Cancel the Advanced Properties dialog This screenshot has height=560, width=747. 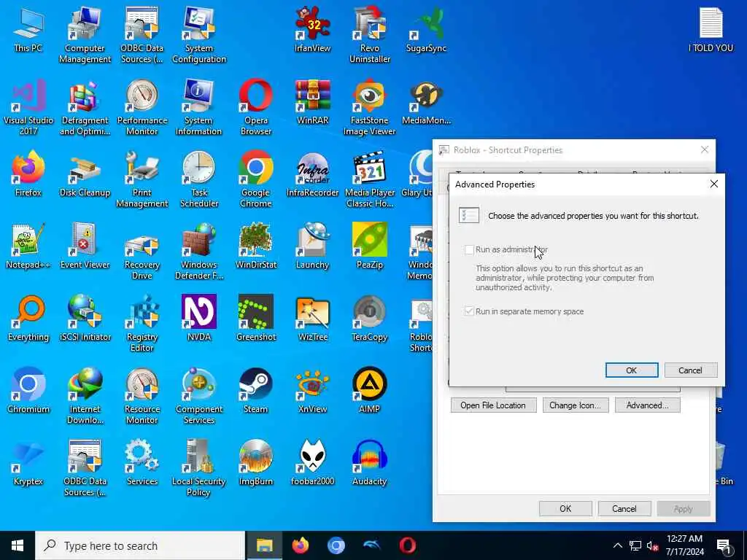click(690, 370)
